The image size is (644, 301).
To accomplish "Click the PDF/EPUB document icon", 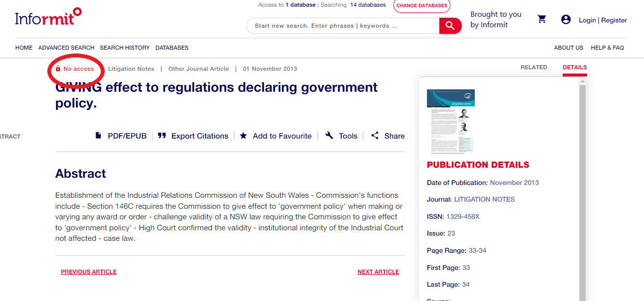I will pos(98,136).
